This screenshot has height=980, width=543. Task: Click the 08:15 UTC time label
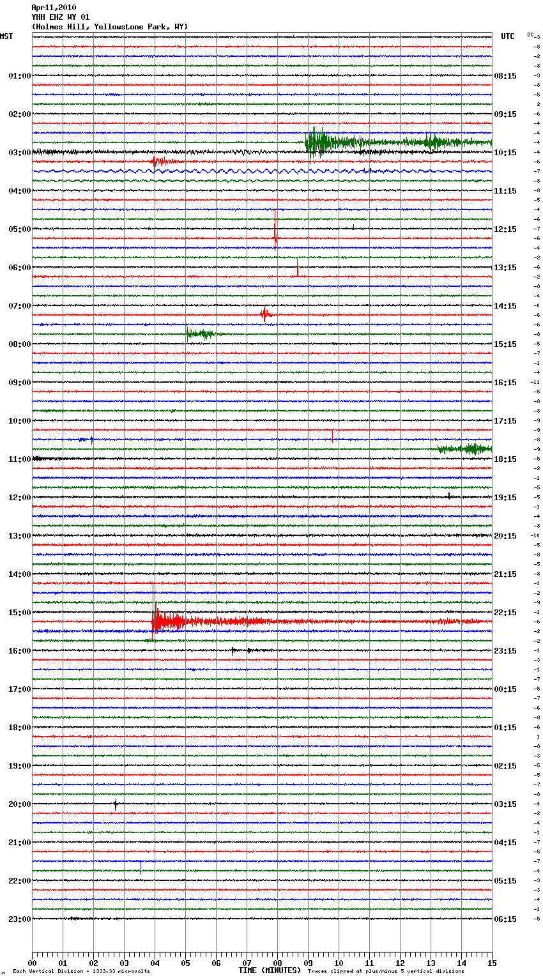tap(505, 76)
